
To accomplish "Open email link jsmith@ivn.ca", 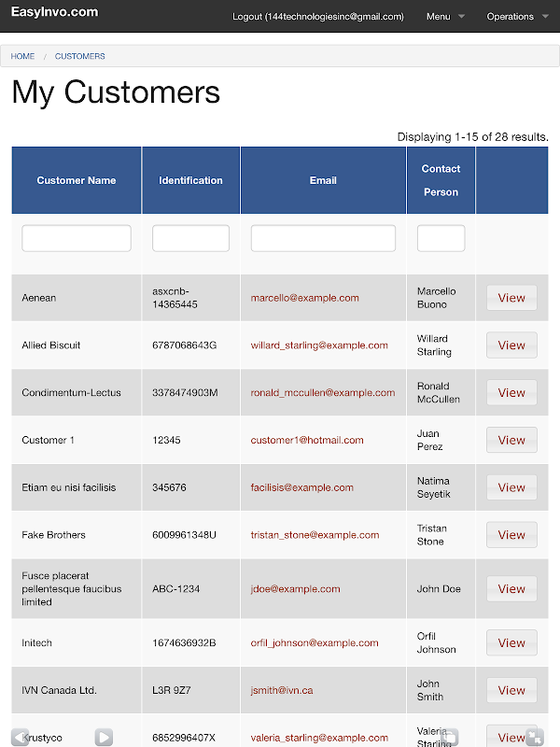I will click(x=282, y=690).
